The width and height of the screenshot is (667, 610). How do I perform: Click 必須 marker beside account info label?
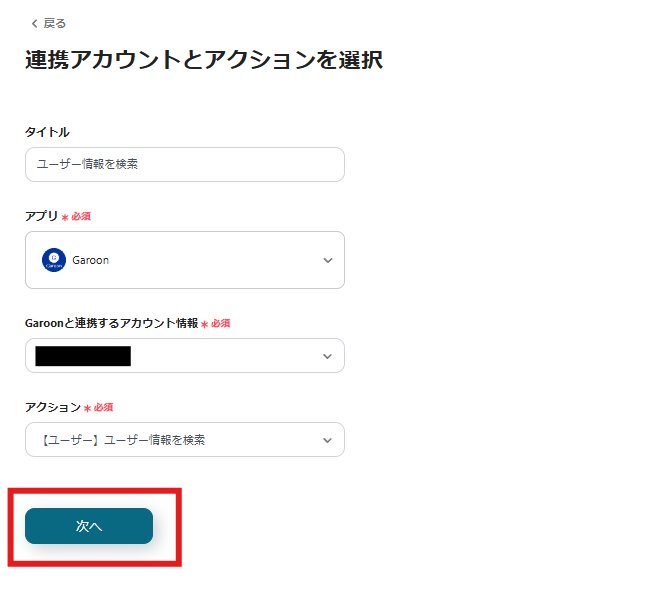tap(221, 324)
